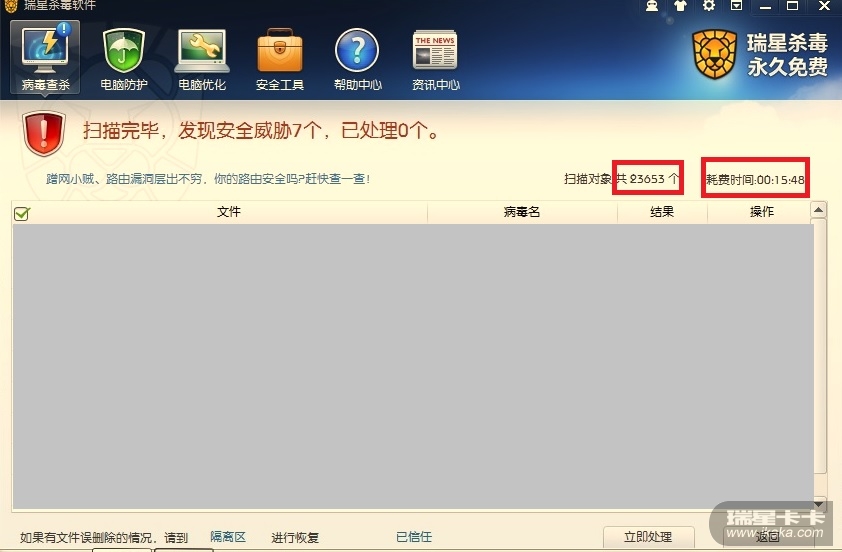Click the user account icon in title bar
The image size is (842, 552).
click(x=652, y=6)
